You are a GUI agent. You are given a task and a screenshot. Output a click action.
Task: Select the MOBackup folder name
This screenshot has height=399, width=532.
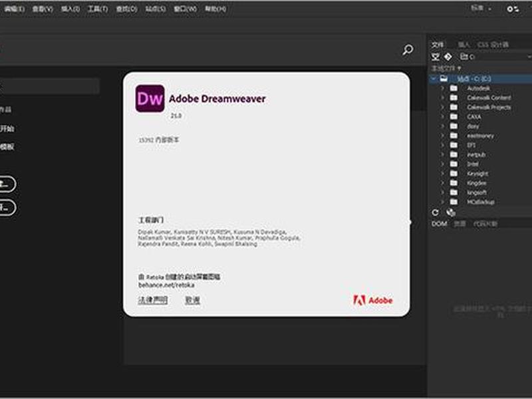pyautogui.click(x=480, y=202)
